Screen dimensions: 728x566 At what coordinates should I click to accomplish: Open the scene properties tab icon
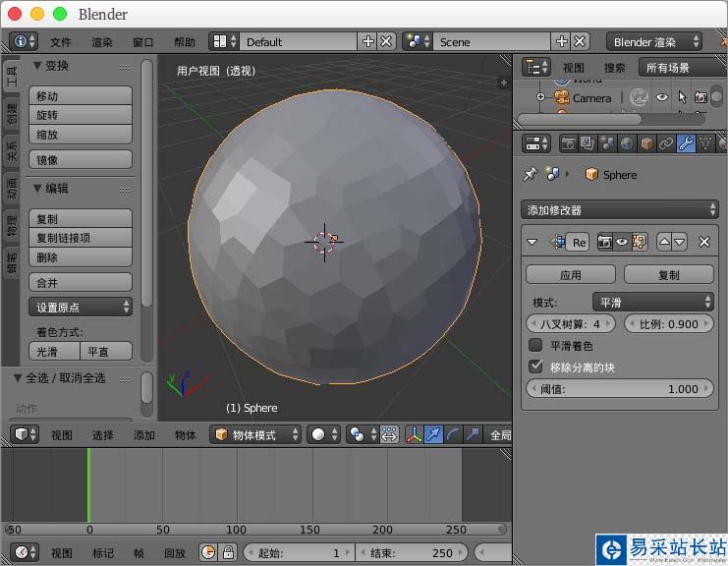tap(607, 143)
